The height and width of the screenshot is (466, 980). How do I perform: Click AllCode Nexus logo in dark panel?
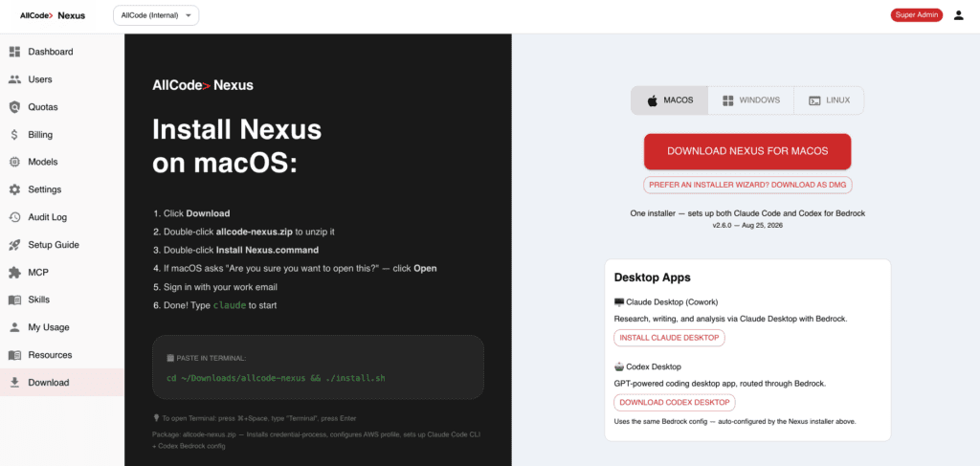click(203, 85)
